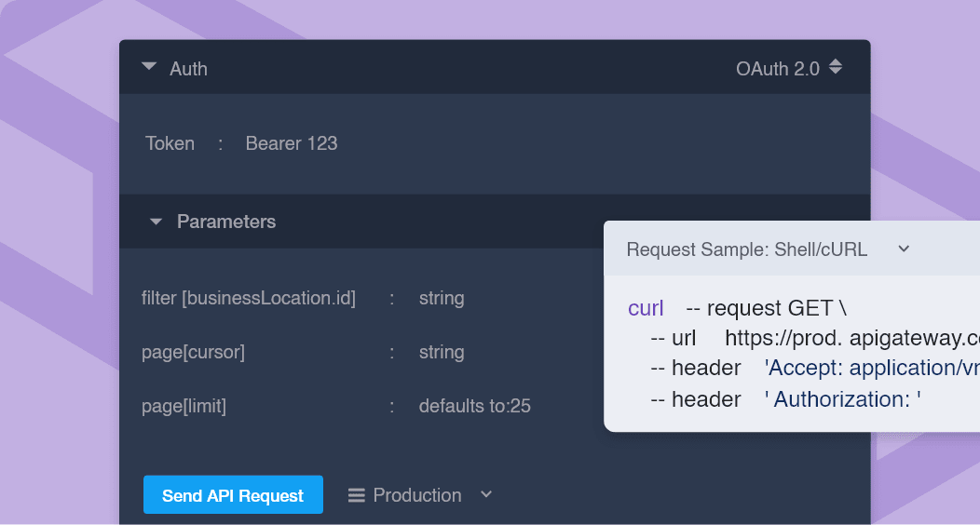Select the page[cursor] parameter name
The width and height of the screenshot is (980, 525).
point(193,352)
